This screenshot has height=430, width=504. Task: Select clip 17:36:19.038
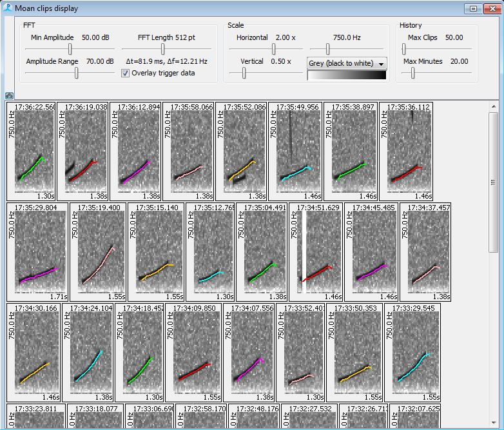point(82,151)
